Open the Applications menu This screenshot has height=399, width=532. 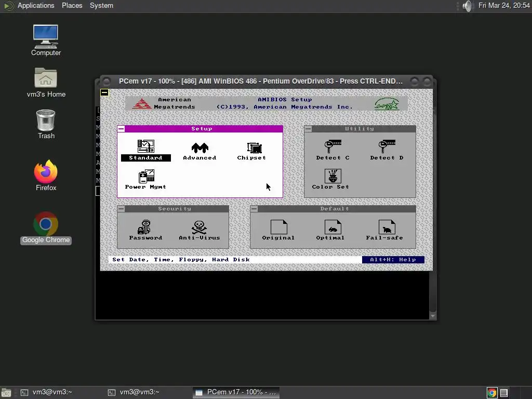point(36,5)
